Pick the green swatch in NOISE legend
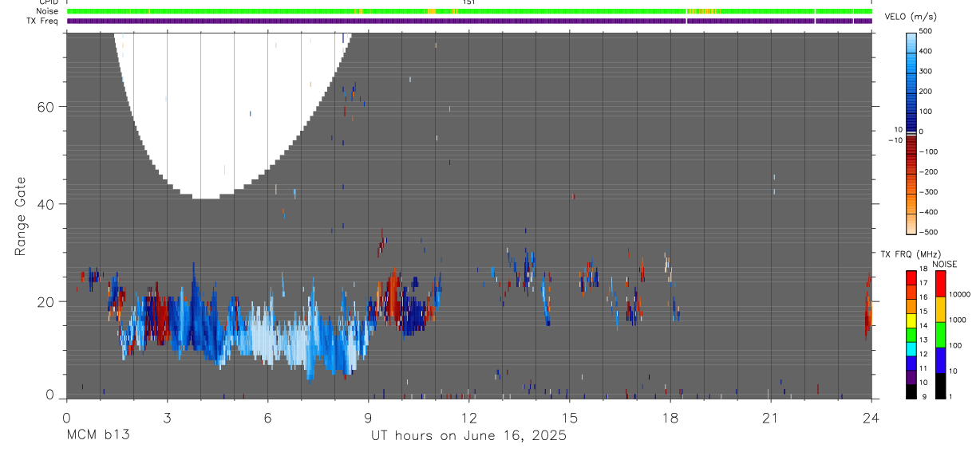The image size is (980, 452). point(940,335)
